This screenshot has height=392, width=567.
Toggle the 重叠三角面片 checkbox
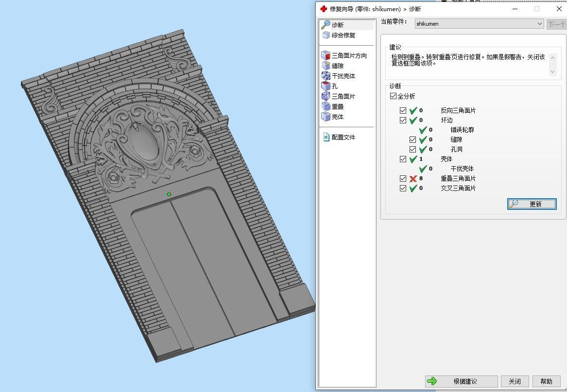click(x=403, y=179)
